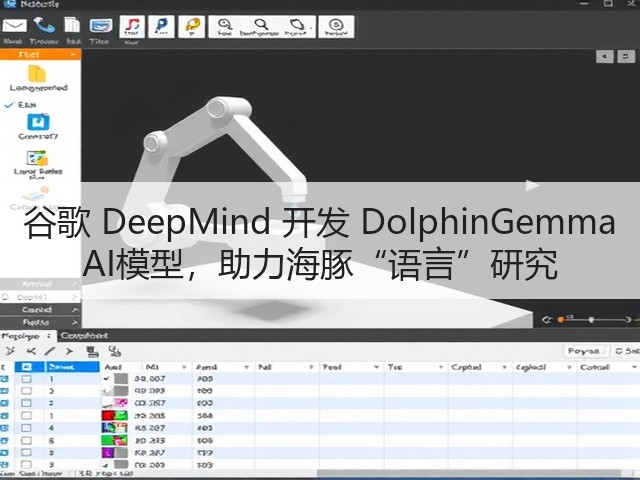Image resolution: width=640 pixels, height=480 pixels.
Task: Select the pencil edit icon above table
Action: tap(50, 351)
